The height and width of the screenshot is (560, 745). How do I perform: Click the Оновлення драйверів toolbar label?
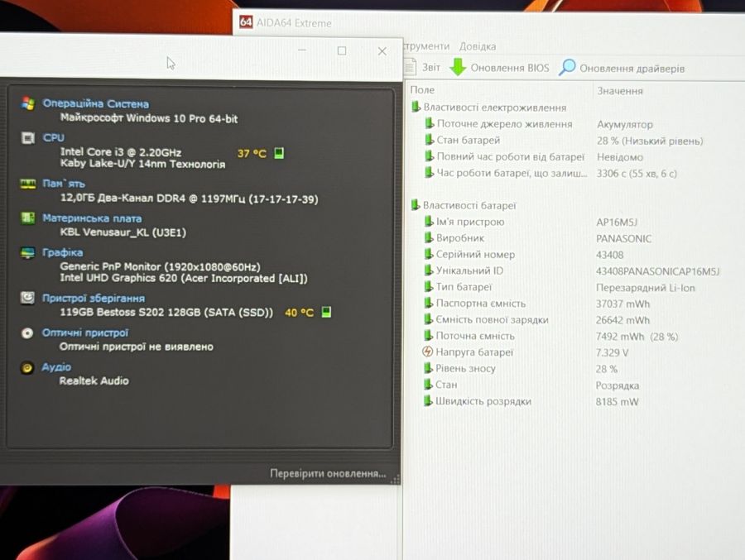click(x=632, y=69)
